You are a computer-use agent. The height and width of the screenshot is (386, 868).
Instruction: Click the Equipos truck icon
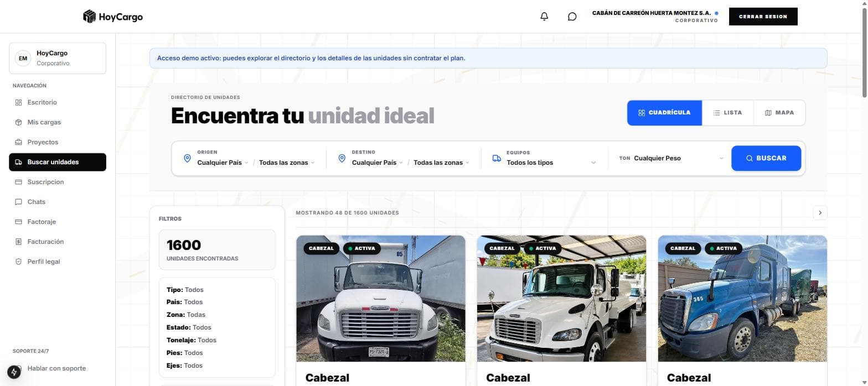point(497,159)
